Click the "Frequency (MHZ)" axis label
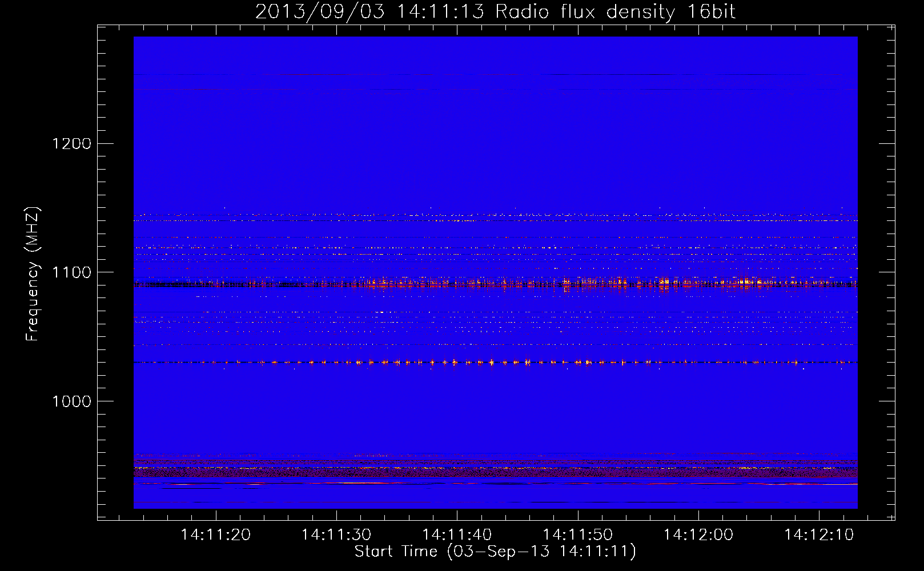The width and height of the screenshot is (924, 571). pos(33,274)
